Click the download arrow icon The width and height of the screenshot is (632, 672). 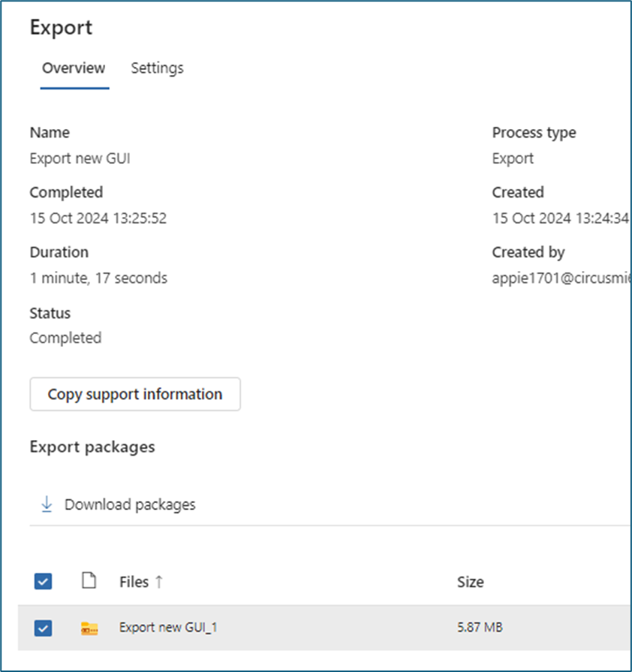47,505
